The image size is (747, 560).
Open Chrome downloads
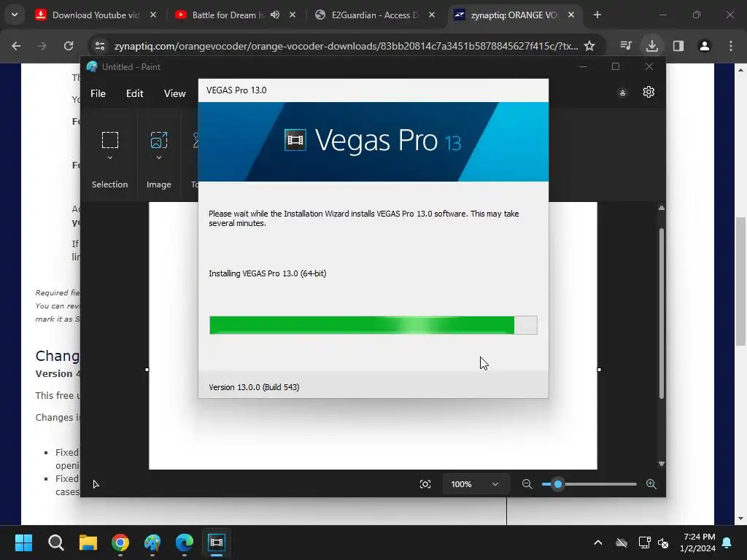pos(651,46)
